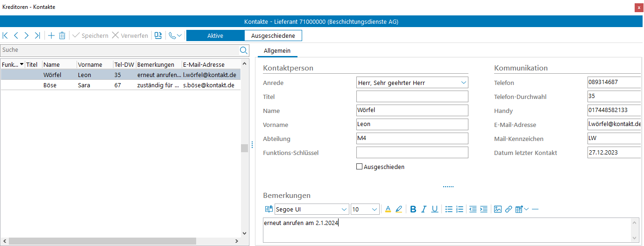The width and height of the screenshot is (644, 246).
Task: Jump to the first contact record
Action: tap(6, 35)
